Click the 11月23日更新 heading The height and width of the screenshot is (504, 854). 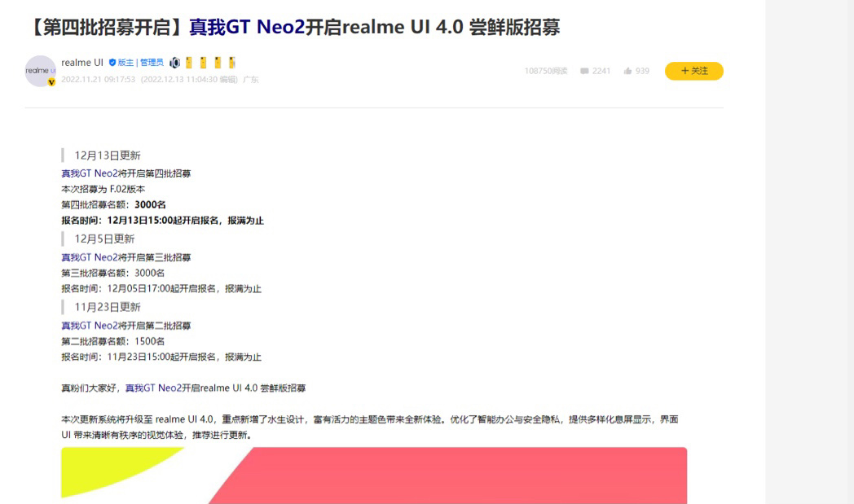[108, 308]
